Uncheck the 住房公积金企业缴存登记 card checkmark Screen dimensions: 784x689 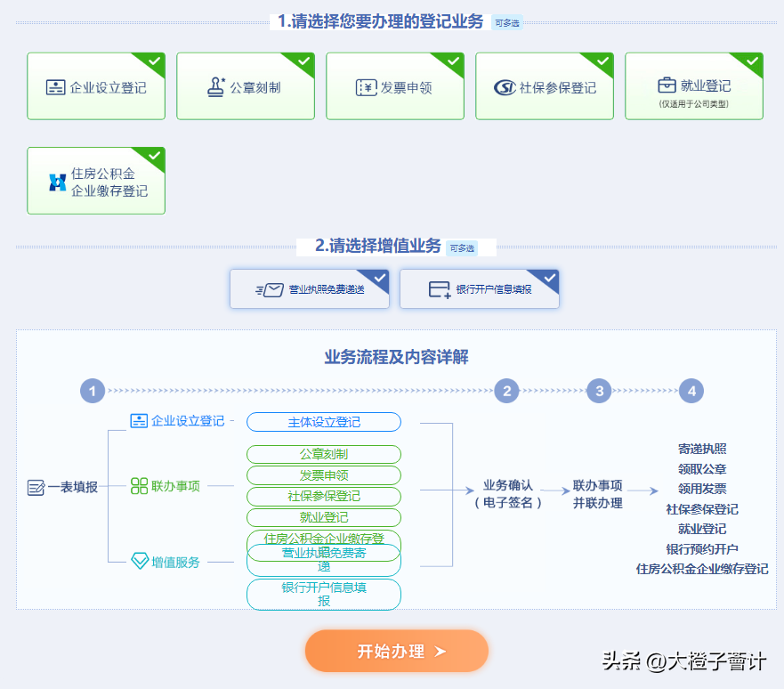[154, 156]
